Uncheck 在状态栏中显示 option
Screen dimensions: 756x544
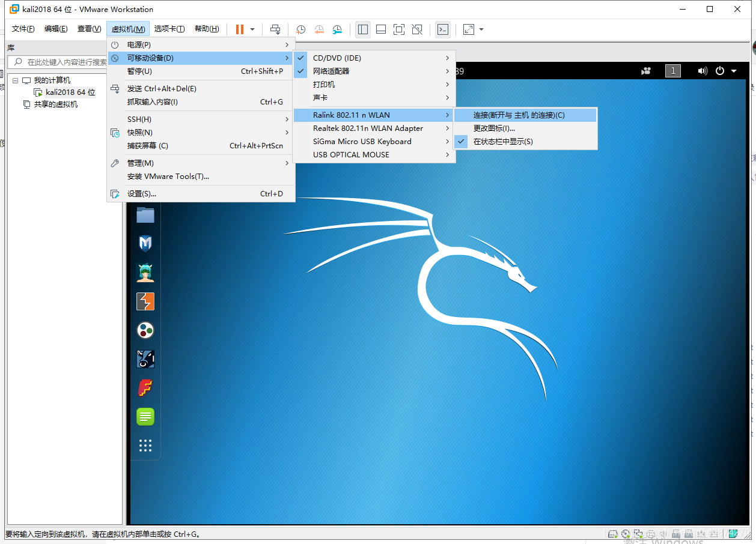click(526, 142)
